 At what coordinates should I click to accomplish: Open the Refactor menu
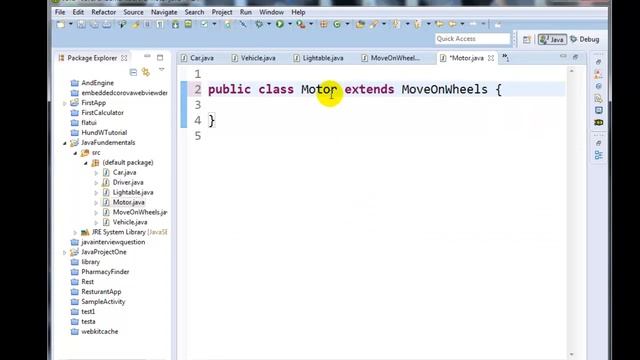coord(104,12)
